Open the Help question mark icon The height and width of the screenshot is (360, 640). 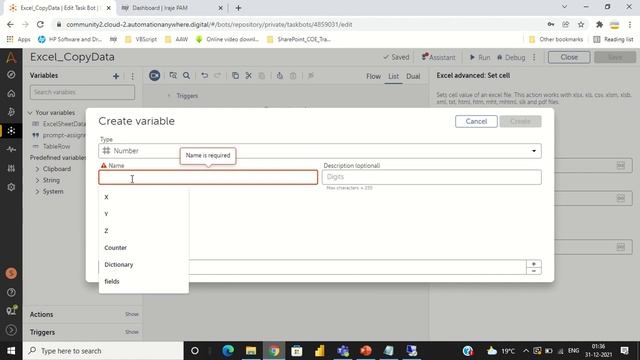(x=11, y=292)
